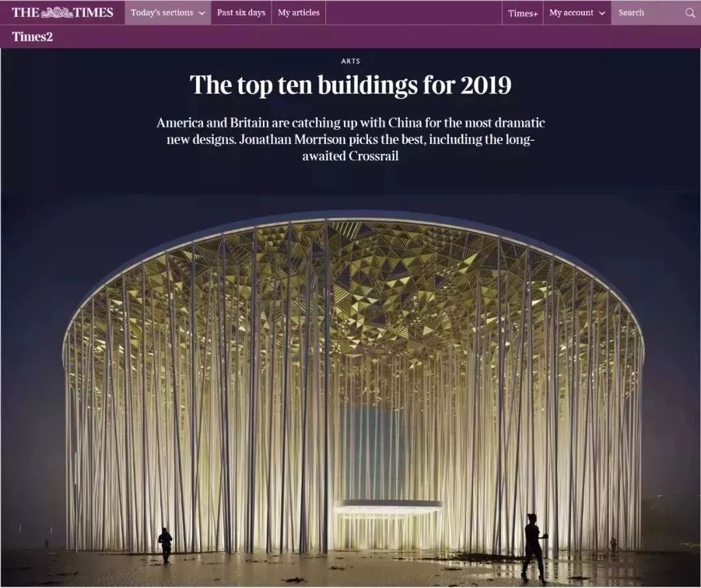Open the My account dropdown
Image resolution: width=701 pixels, height=588 pixels.
coord(576,13)
